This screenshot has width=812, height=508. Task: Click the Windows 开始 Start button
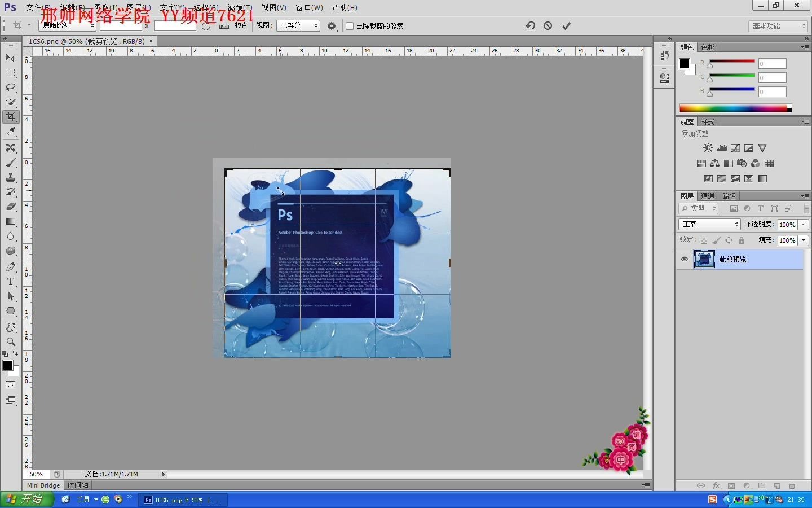[27, 500]
